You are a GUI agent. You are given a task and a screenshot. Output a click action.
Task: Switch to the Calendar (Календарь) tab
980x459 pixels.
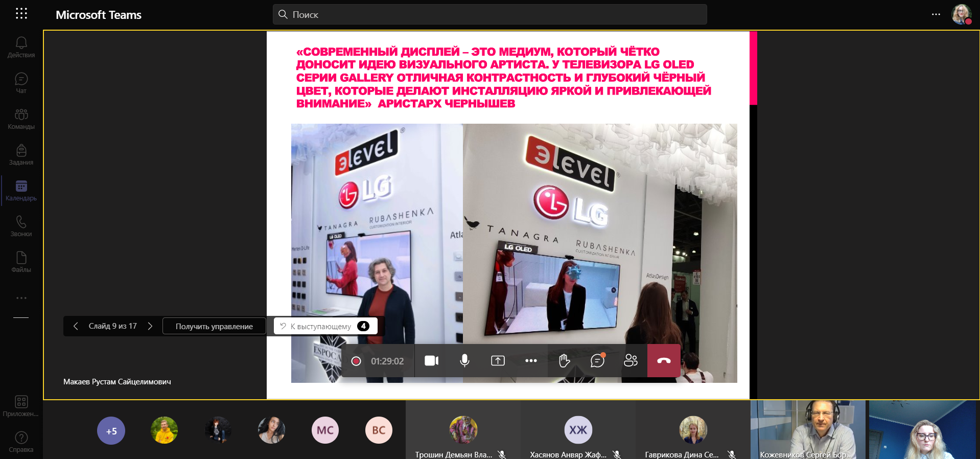pyautogui.click(x=21, y=190)
